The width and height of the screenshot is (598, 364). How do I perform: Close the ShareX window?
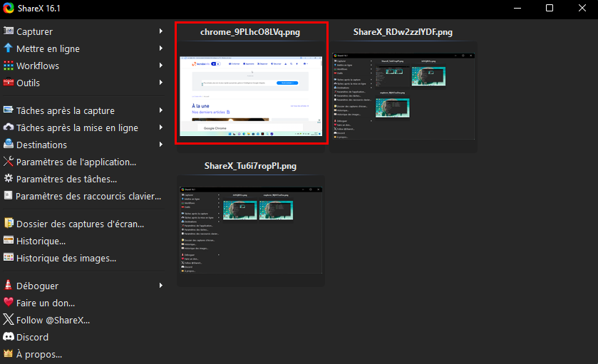582,8
